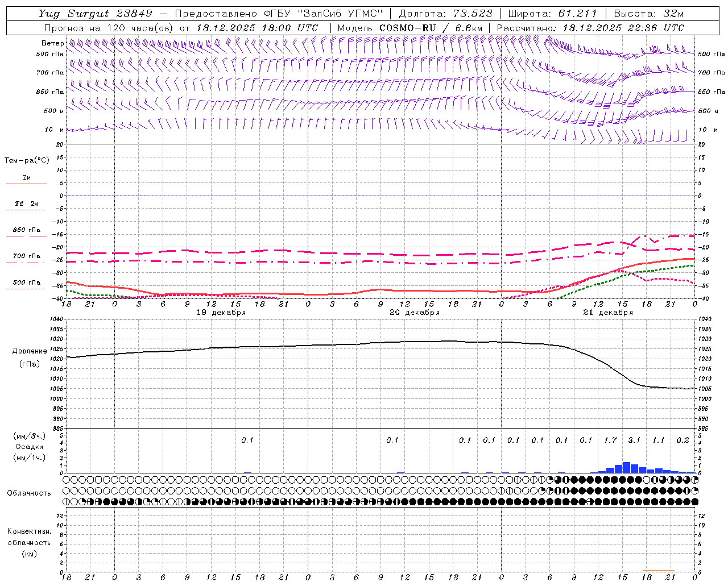
Task: Click the Широта: 61.211 value
Action: coord(552,14)
